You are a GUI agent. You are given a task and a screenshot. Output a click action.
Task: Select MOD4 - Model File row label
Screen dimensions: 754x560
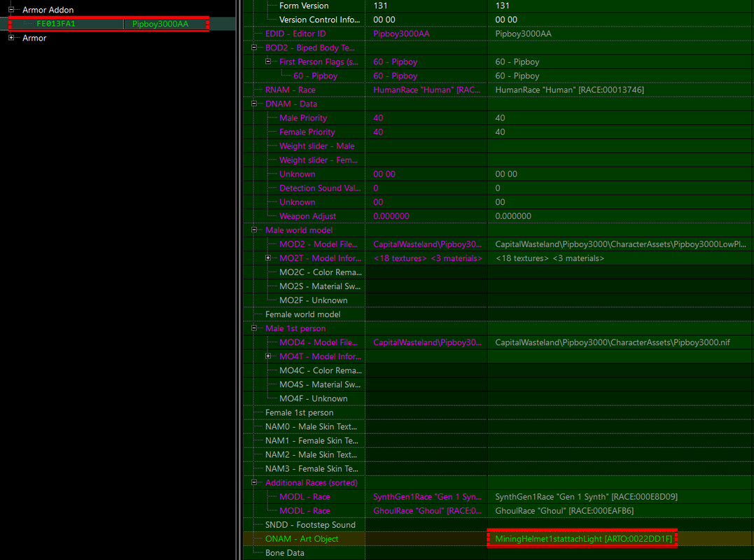pyautogui.click(x=319, y=342)
